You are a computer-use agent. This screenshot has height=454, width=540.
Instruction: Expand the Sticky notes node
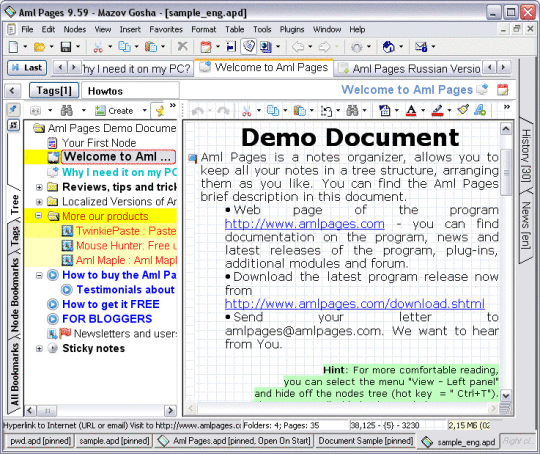39,348
